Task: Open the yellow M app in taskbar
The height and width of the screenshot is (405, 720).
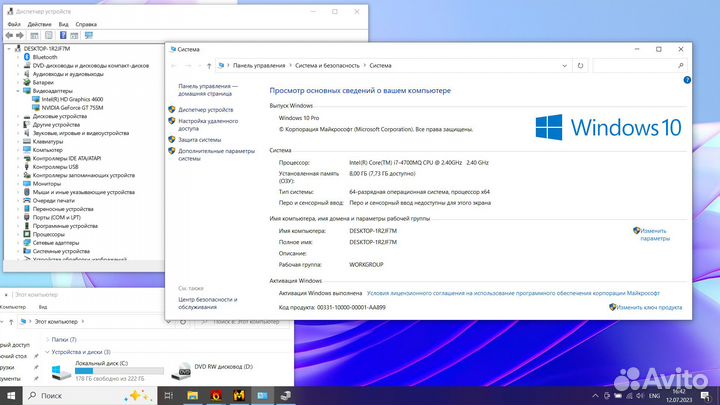Action: pyautogui.click(x=239, y=395)
